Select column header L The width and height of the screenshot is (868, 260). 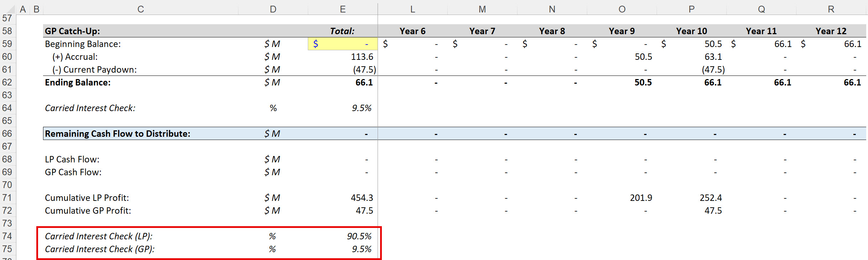[x=412, y=9]
